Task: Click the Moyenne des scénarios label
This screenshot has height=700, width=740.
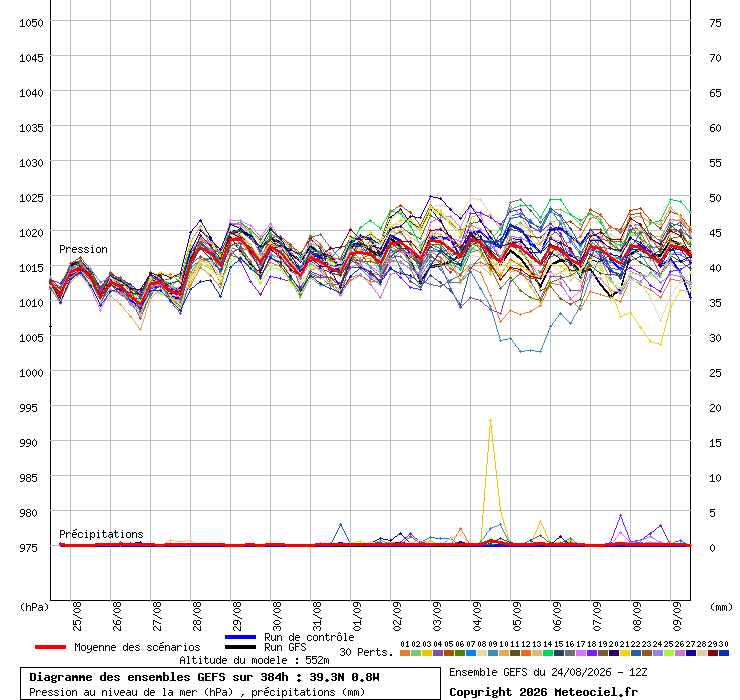Action: (x=137, y=647)
